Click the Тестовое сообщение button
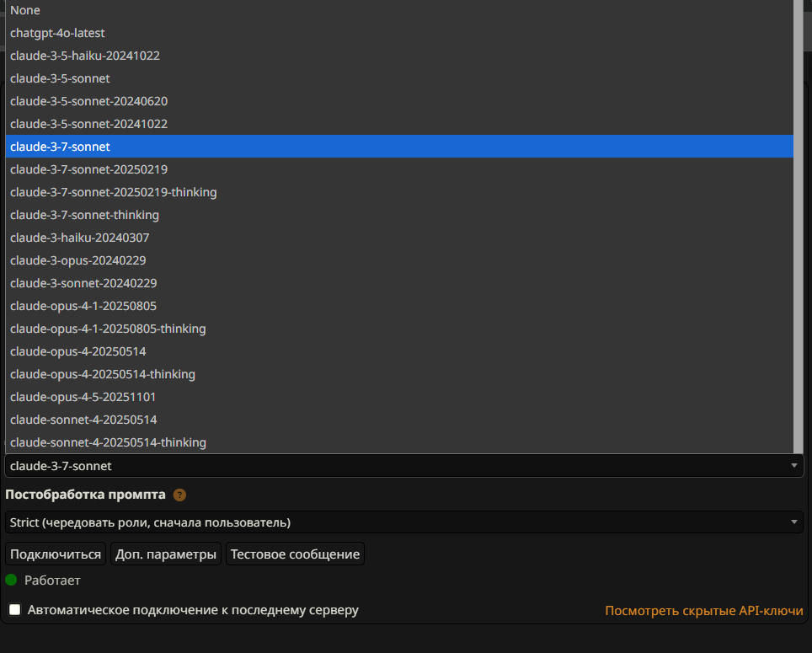Screen dimensions: 812x653 click(x=295, y=554)
